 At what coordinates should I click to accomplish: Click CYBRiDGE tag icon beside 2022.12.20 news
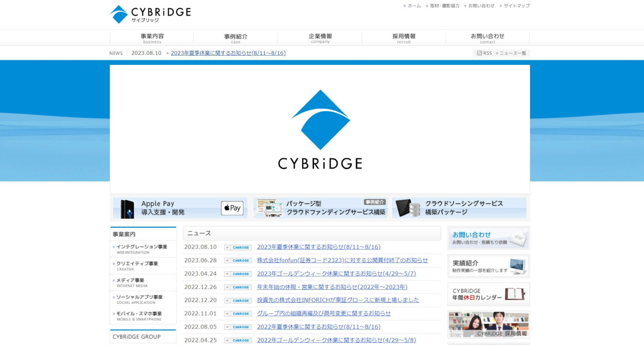(x=238, y=301)
